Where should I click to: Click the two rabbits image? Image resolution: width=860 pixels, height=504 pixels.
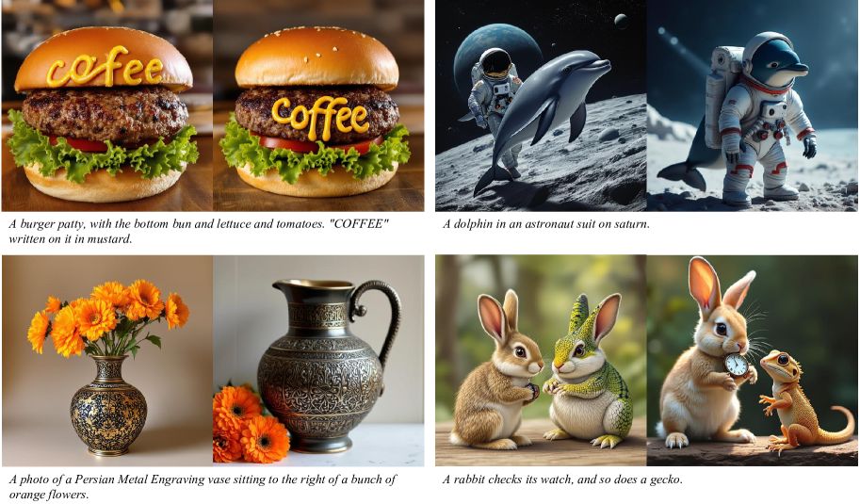pos(541,360)
